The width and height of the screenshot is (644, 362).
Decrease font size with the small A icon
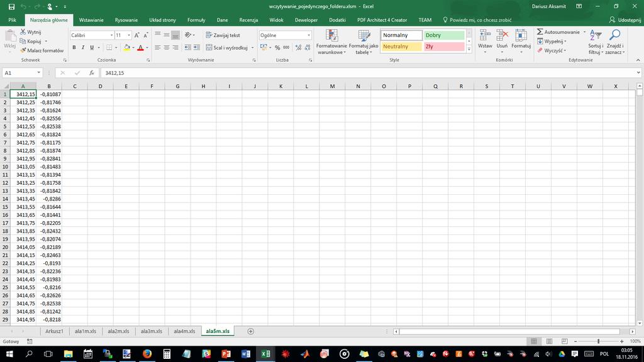click(145, 35)
